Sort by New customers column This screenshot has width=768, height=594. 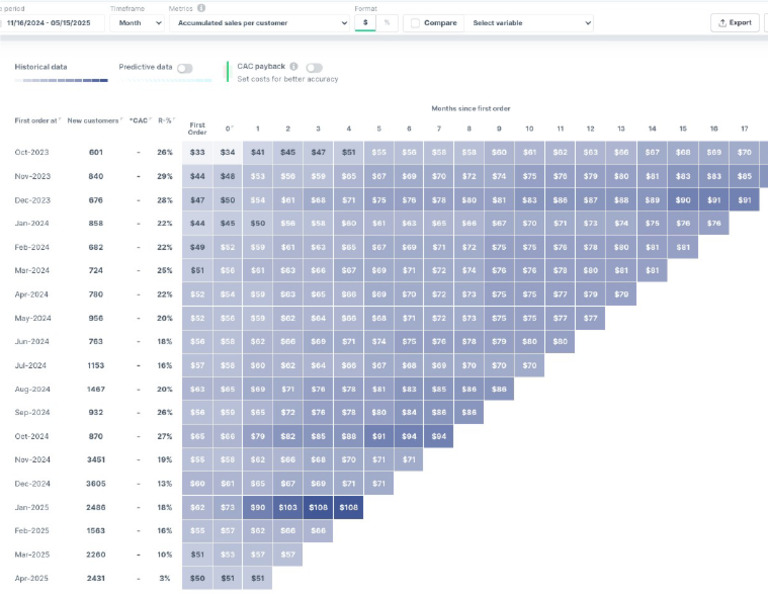[x=95, y=120]
